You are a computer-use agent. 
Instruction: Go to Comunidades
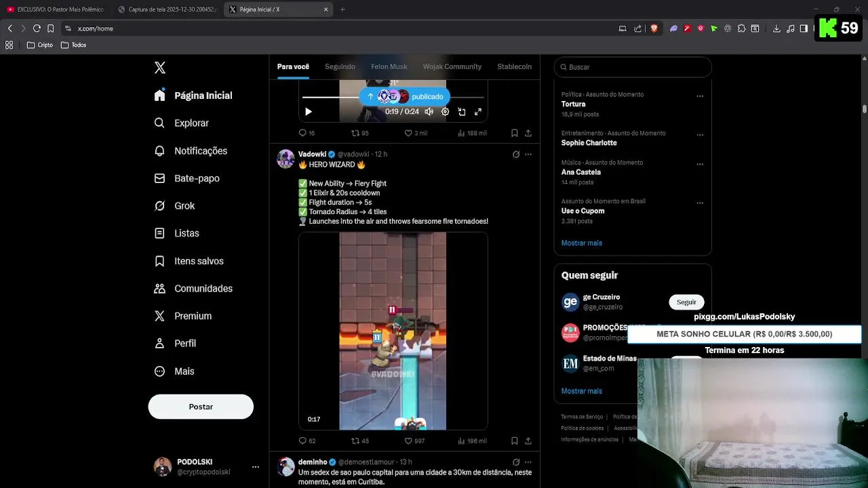193,289
